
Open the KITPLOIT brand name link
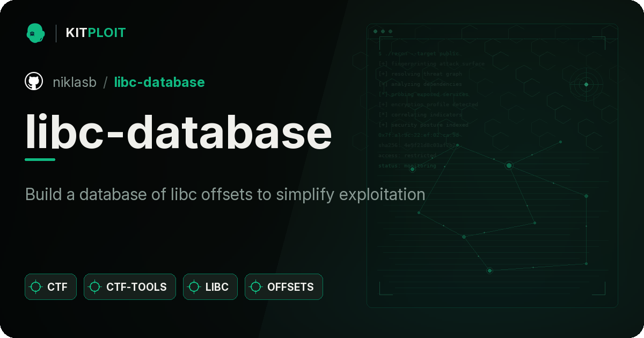pos(96,33)
